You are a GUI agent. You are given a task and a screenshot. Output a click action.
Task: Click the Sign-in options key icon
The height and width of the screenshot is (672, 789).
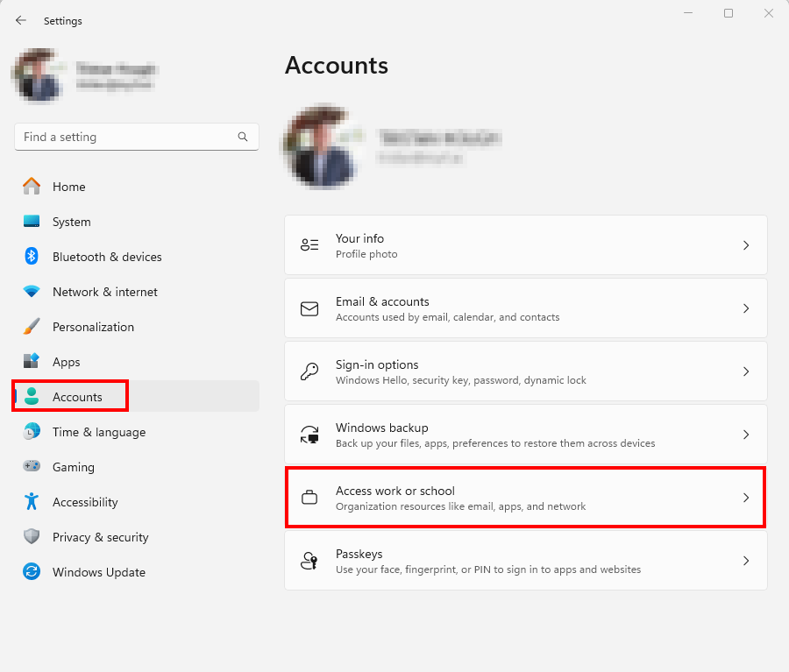click(x=309, y=371)
